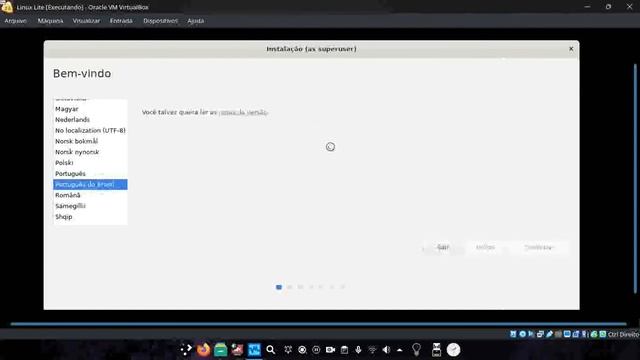
Task: Select Polski in the language list
Action: pyautogui.click(x=90, y=163)
